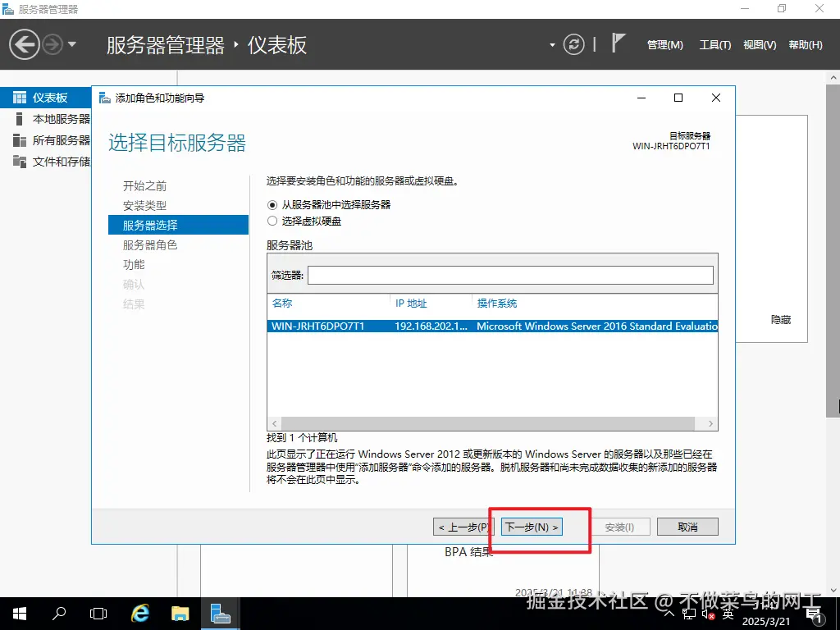The height and width of the screenshot is (630, 840).
Task: Cancel the wizard with 取消
Action: 687,527
